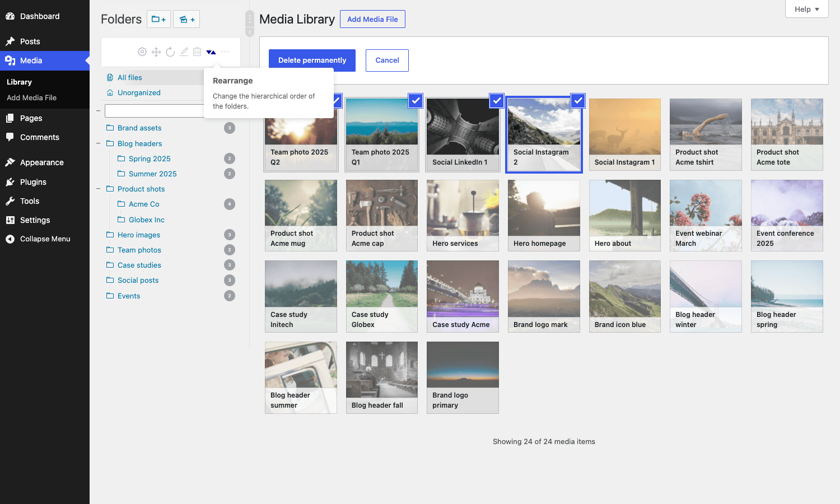Collapse the Product shots folder tree
840x504 pixels.
pyautogui.click(x=99, y=189)
